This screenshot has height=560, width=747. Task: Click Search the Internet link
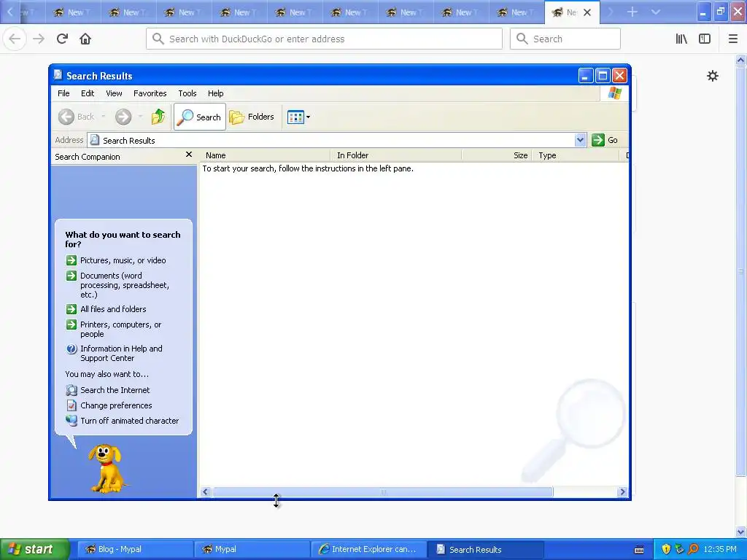pyautogui.click(x=108, y=390)
